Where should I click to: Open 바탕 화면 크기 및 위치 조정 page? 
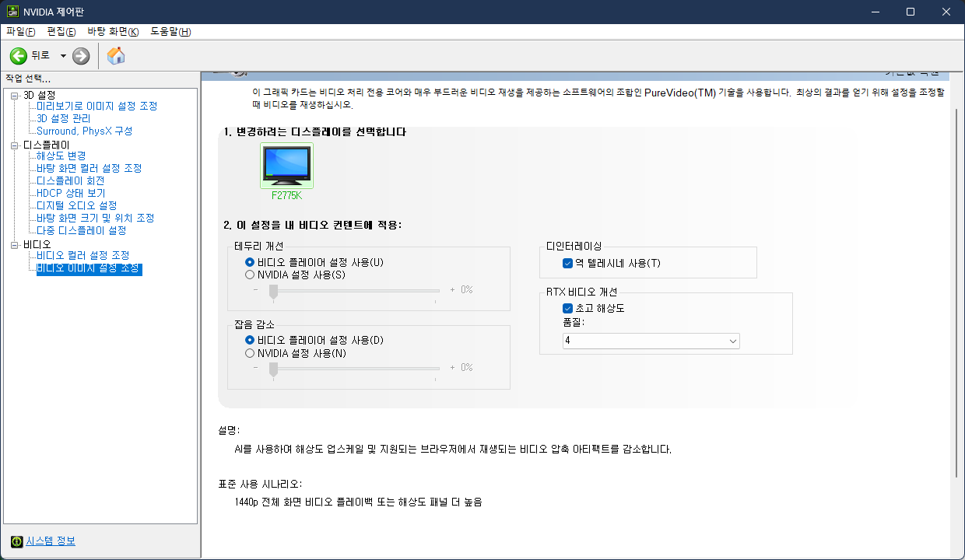click(96, 218)
